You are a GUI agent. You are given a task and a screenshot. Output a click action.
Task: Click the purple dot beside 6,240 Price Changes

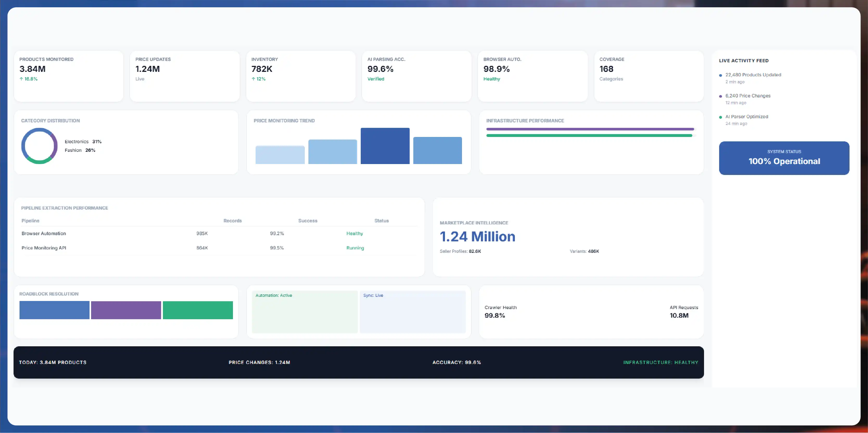pos(720,96)
